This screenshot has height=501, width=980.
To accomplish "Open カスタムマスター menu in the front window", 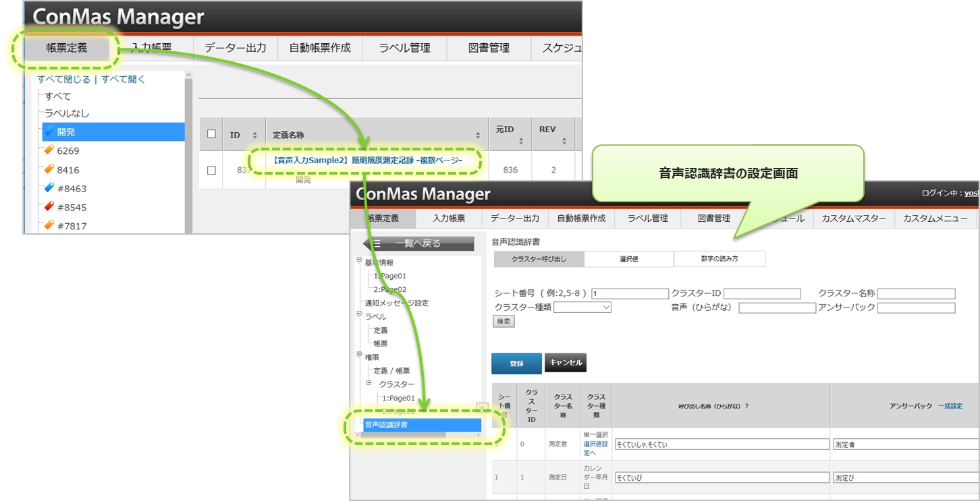I will coord(854,218).
